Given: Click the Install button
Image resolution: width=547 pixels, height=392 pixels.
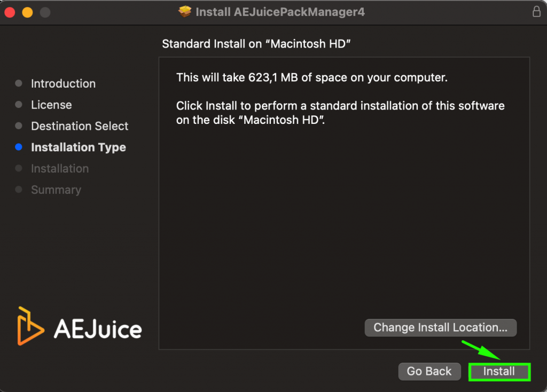Looking at the screenshot, I should coord(499,371).
